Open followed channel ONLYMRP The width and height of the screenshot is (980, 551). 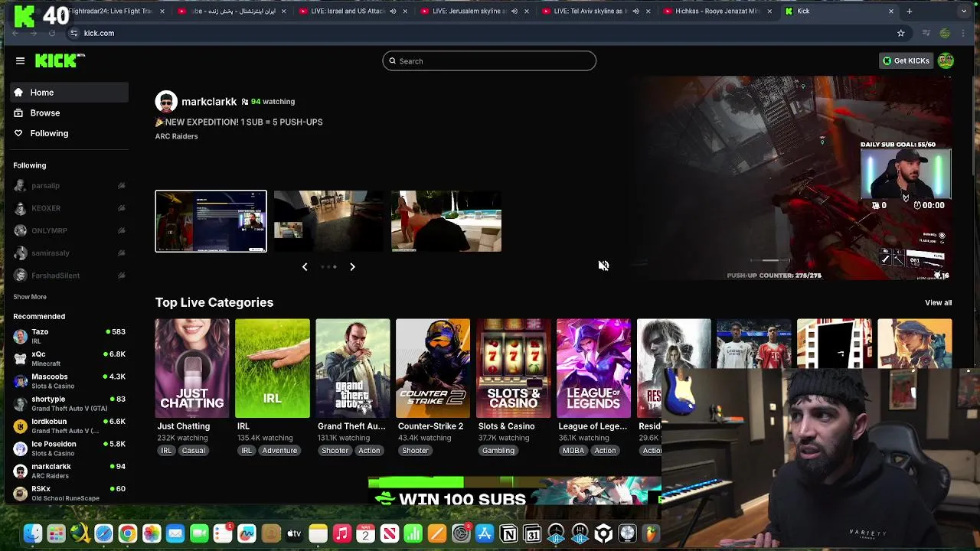tap(69, 230)
